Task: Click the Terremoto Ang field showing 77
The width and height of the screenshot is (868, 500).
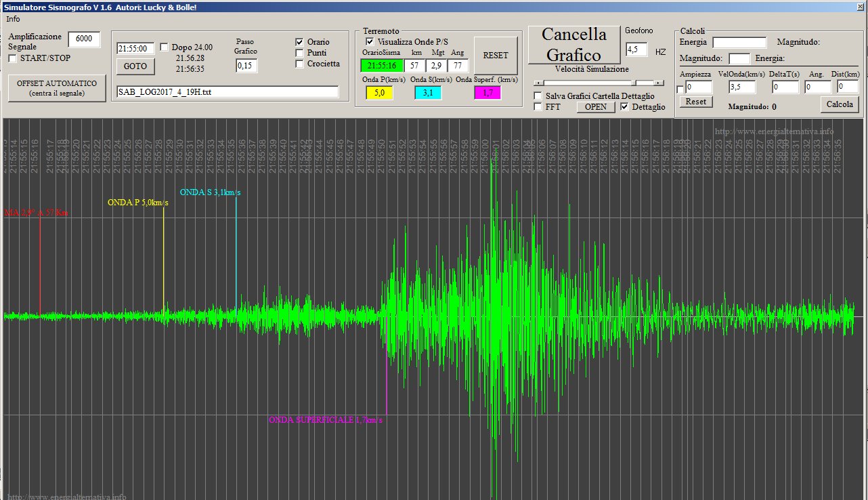Action: coord(458,66)
